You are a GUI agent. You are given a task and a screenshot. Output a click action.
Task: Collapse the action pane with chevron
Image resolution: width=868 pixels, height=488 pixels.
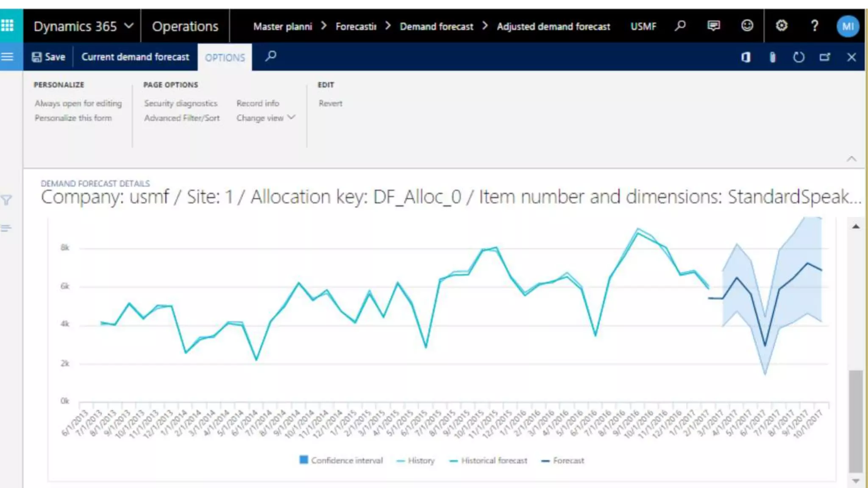pos(851,159)
